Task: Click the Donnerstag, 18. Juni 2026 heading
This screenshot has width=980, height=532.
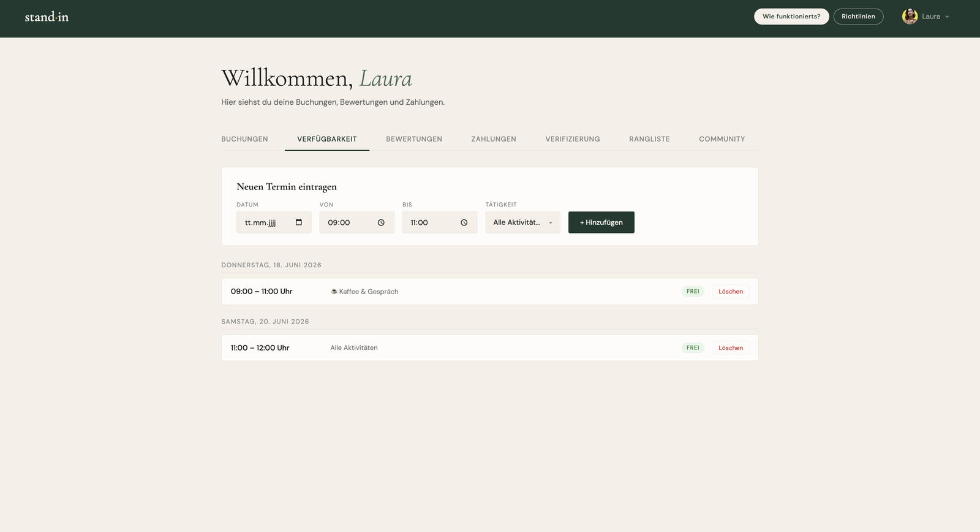Action: click(271, 265)
